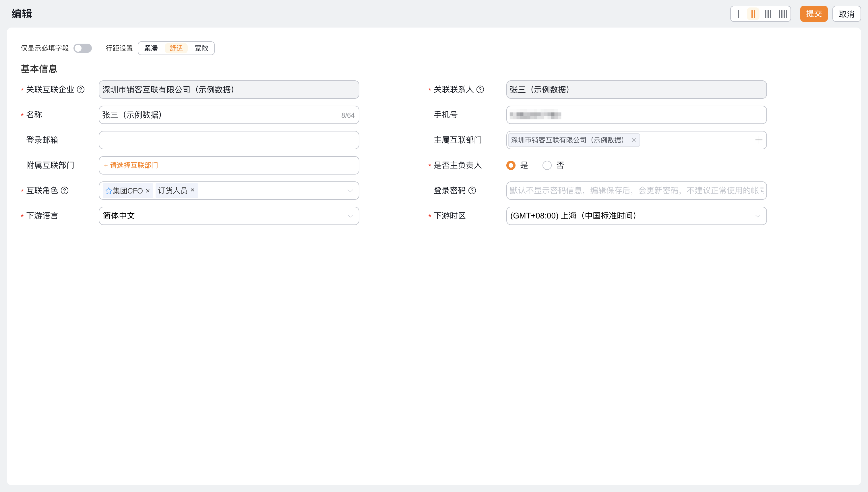Set row spacing to 舒适
Image resolution: width=868 pixels, height=492 pixels.
point(176,48)
